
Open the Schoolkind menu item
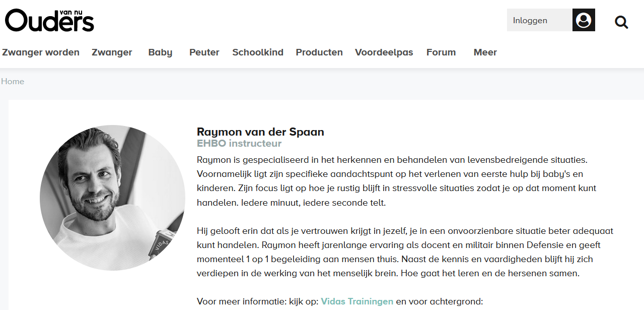coord(258,52)
